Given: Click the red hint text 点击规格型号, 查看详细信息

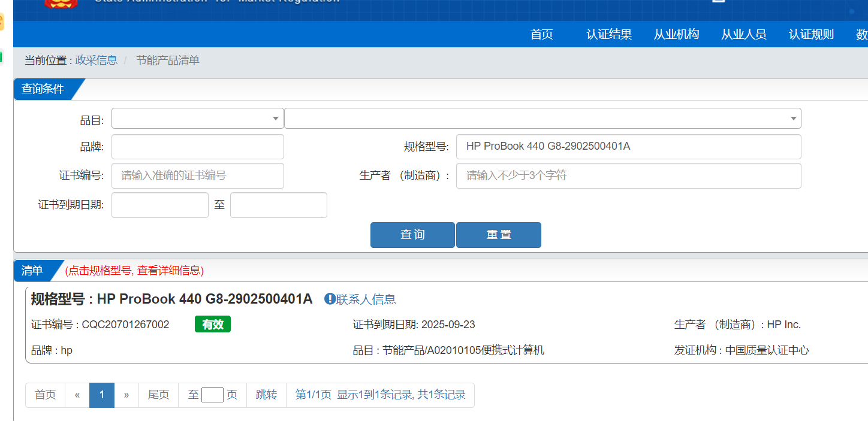Looking at the screenshot, I should pos(134,271).
